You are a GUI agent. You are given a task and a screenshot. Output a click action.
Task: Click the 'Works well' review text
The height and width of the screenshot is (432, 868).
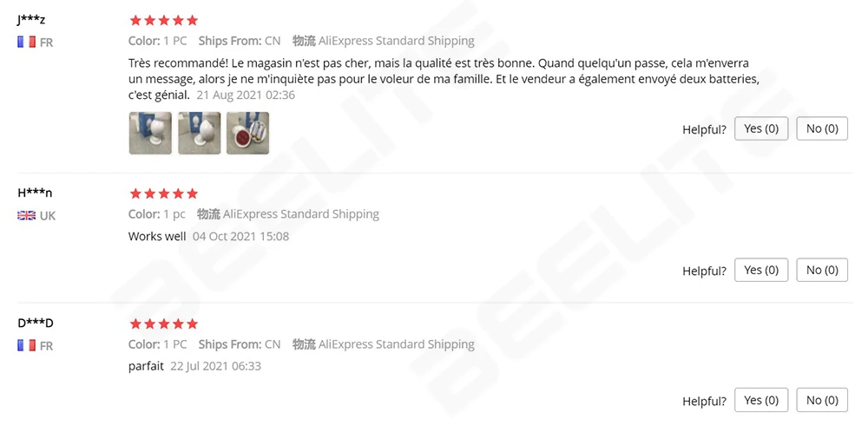[x=157, y=236]
